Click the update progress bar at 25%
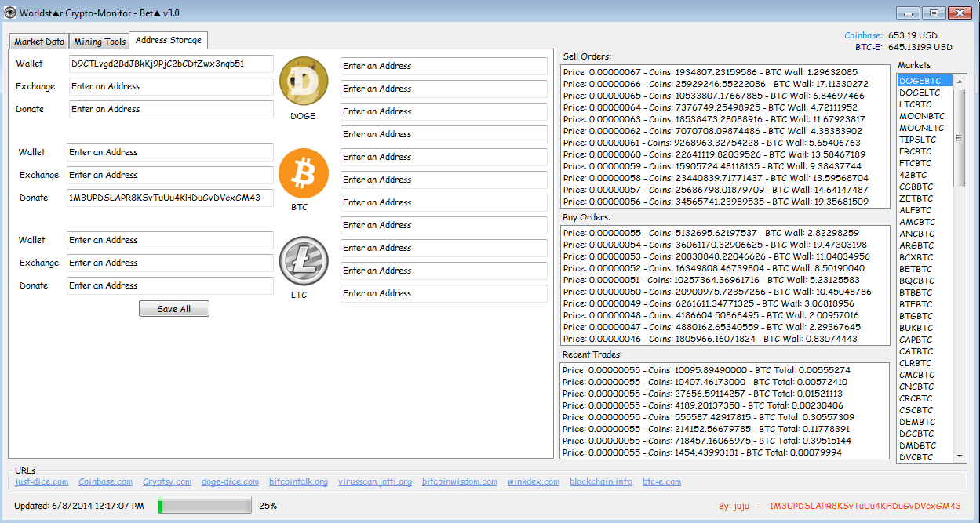980x523 pixels. 205,506
